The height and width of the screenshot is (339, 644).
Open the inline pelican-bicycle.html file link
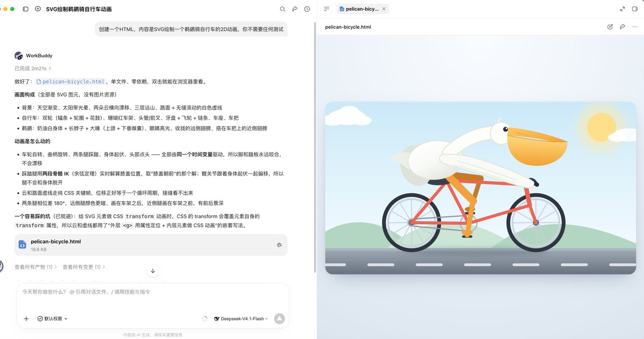coord(70,82)
